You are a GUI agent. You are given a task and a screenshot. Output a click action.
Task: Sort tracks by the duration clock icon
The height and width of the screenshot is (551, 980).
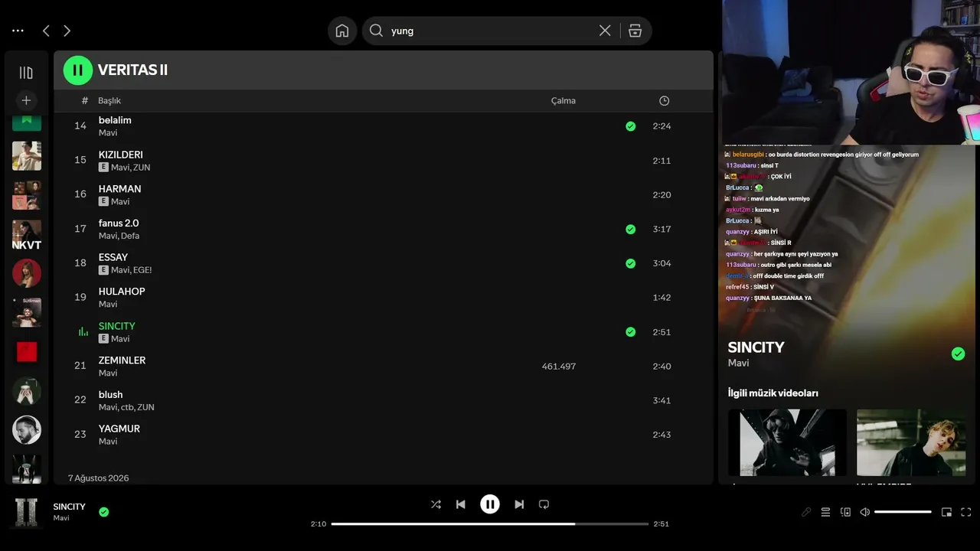(x=664, y=101)
